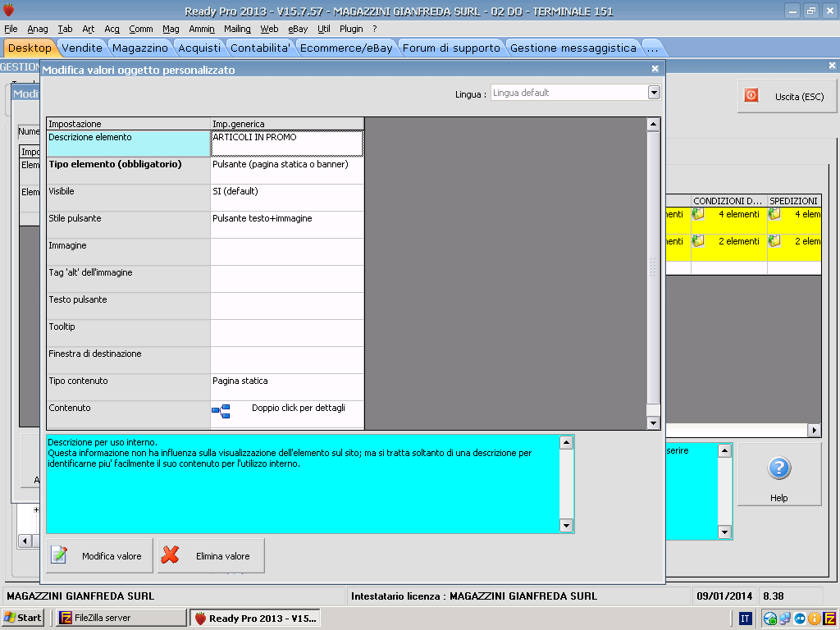The image size is (840, 630).
Task: Open the FileZilla tray icon
Action: pos(829,619)
